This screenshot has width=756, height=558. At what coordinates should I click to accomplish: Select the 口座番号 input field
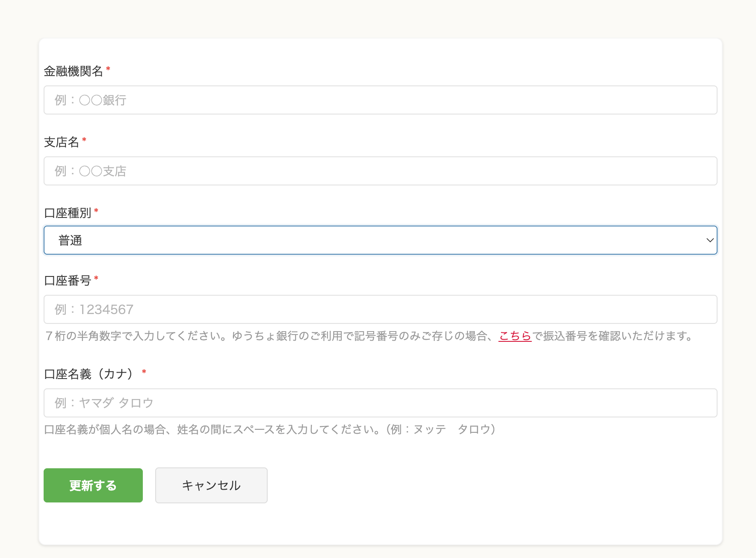(380, 309)
